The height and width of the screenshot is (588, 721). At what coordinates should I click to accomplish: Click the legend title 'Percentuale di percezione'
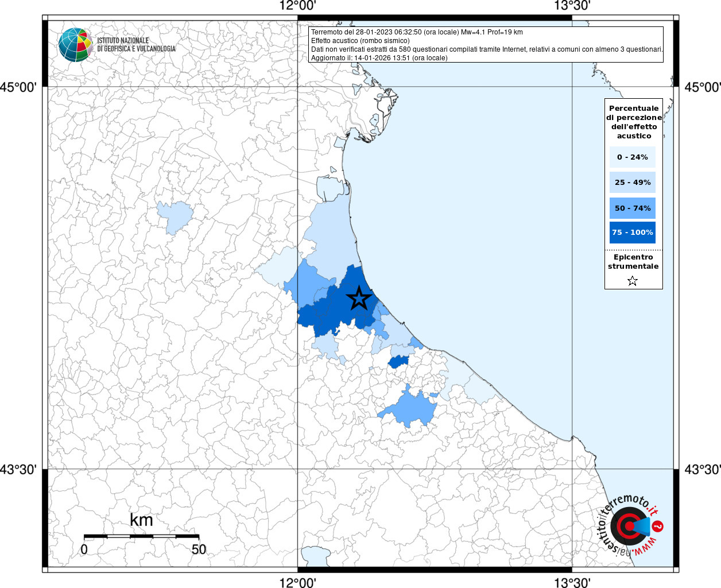click(634, 122)
